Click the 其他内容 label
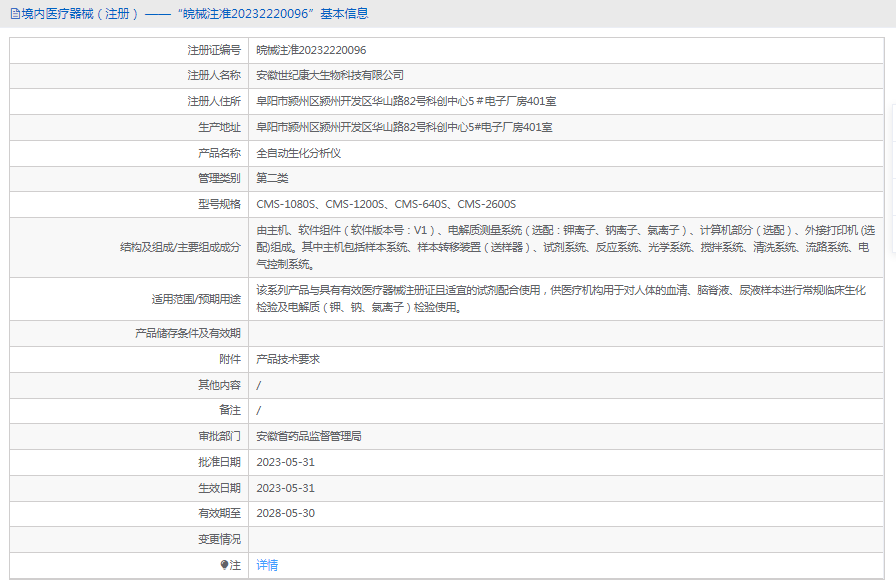This screenshot has height=587, width=896. [219, 385]
